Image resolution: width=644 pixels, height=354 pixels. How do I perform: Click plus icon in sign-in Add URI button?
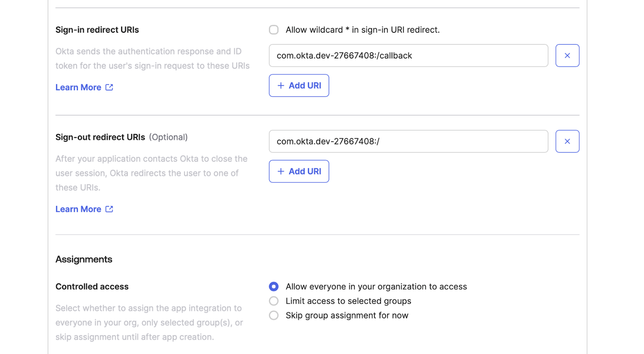pos(281,85)
